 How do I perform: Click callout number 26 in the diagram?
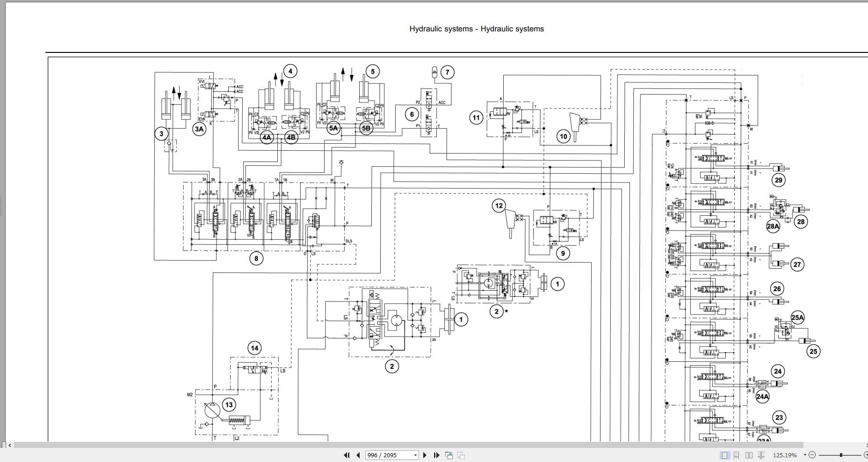point(777,289)
